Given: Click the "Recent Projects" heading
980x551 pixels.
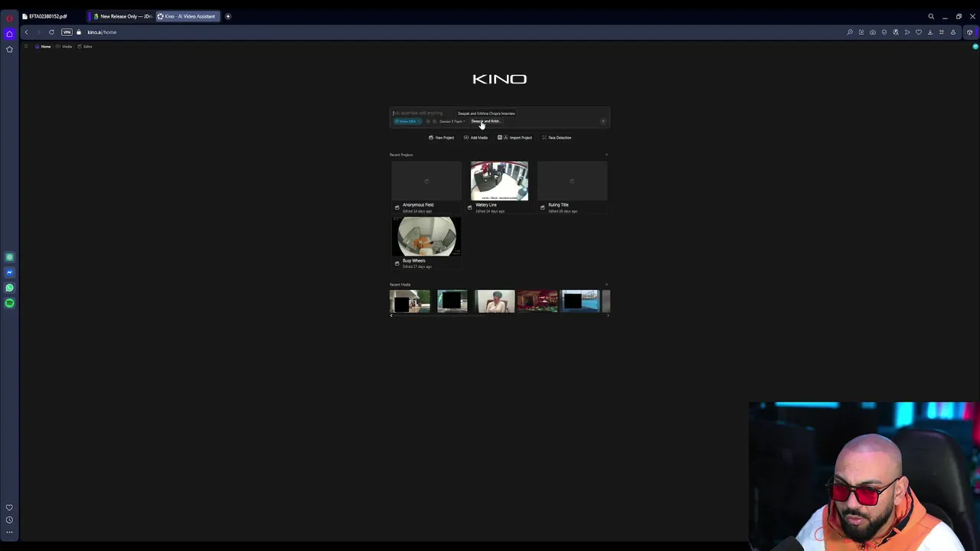Looking at the screenshot, I should [x=401, y=155].
